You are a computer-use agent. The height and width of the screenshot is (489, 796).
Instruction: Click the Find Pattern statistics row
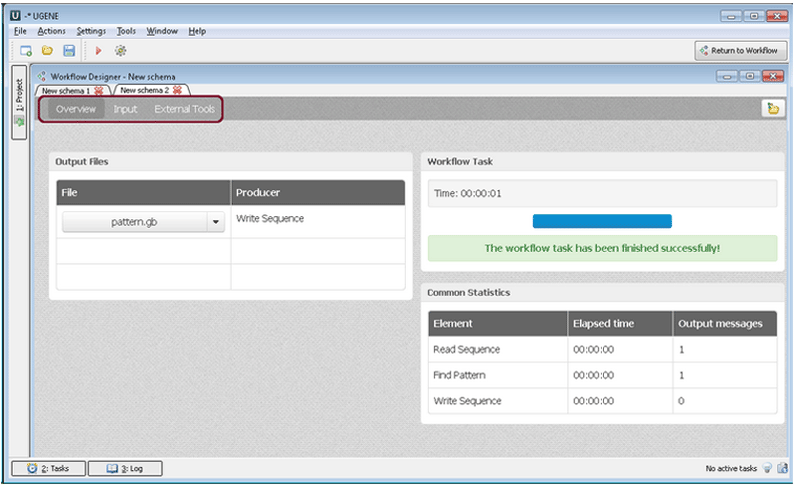[602, 375]
